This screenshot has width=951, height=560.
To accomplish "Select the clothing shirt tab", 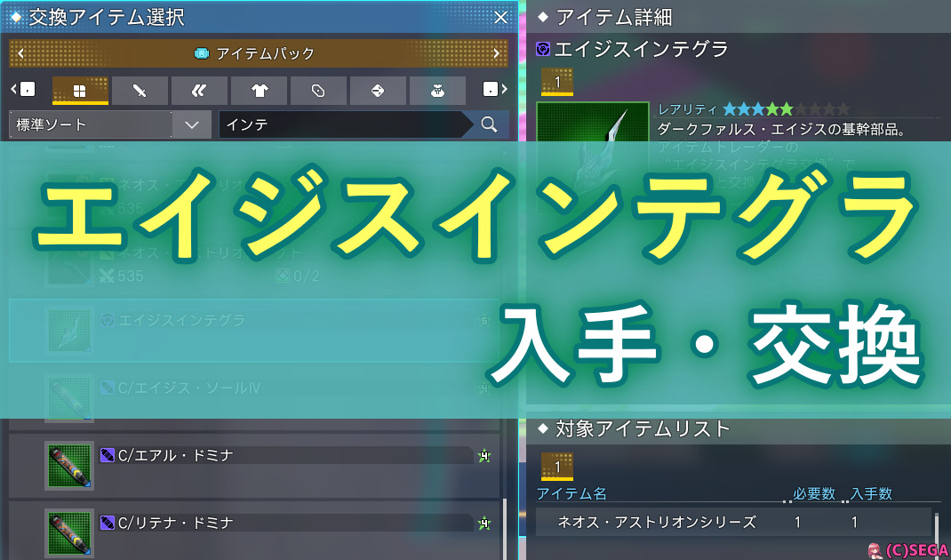I will tap(259, 91).
